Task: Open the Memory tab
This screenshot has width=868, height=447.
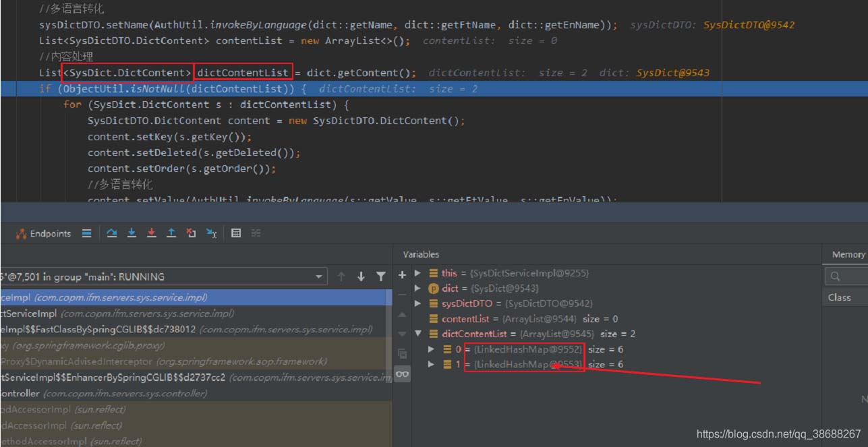Action: (848, 254)
